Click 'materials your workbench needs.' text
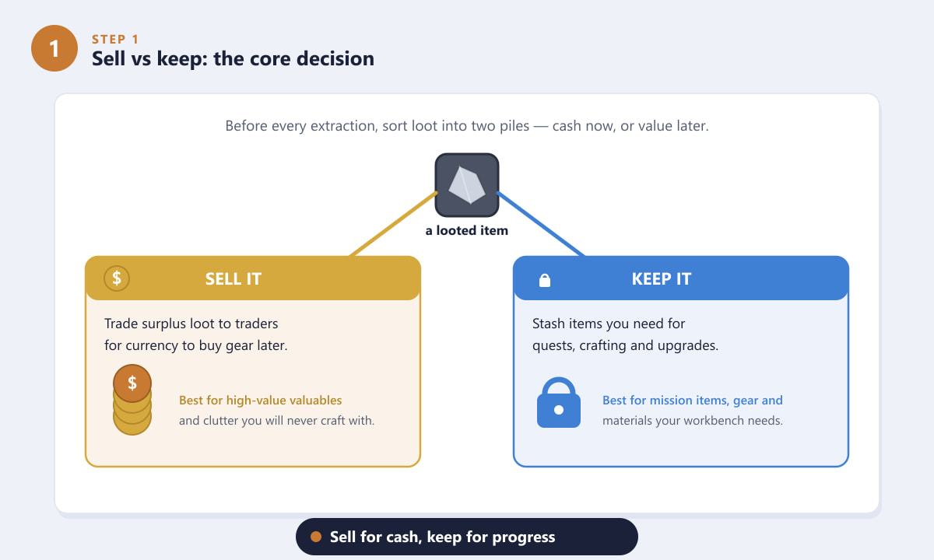934x560 pixels. point(693,421)
